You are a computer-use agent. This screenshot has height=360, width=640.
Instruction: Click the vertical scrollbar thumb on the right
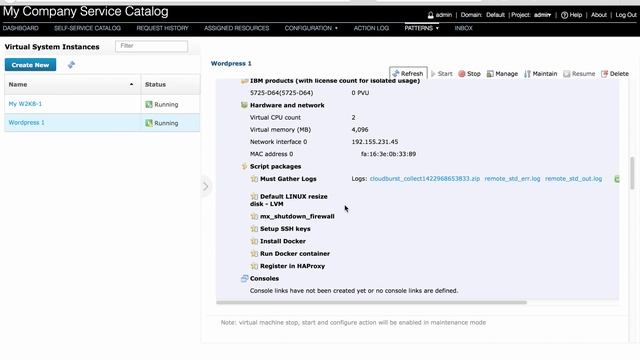tap(633, 173)
